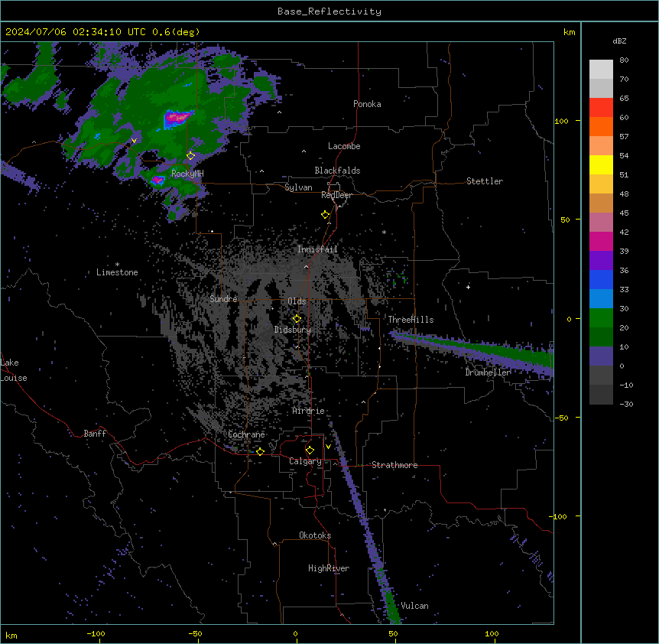Screen dimensions: 659x644
Task: Click the yellow V marker inside the green storm area
Action: tap(134, 141)
